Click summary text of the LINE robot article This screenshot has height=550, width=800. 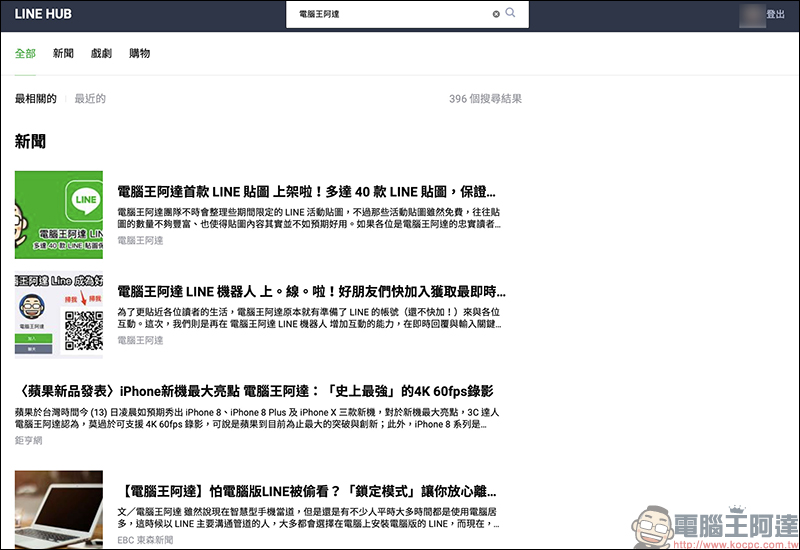click(309, 318)
